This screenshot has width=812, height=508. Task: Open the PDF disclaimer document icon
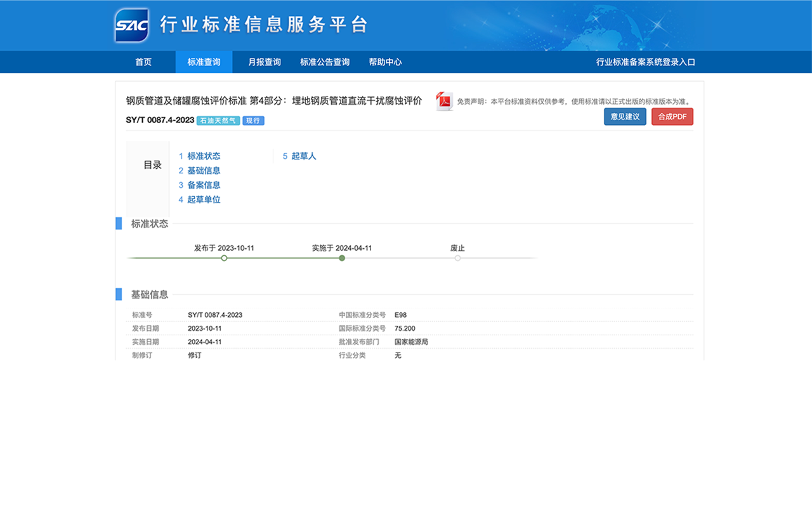pos(444,101)
